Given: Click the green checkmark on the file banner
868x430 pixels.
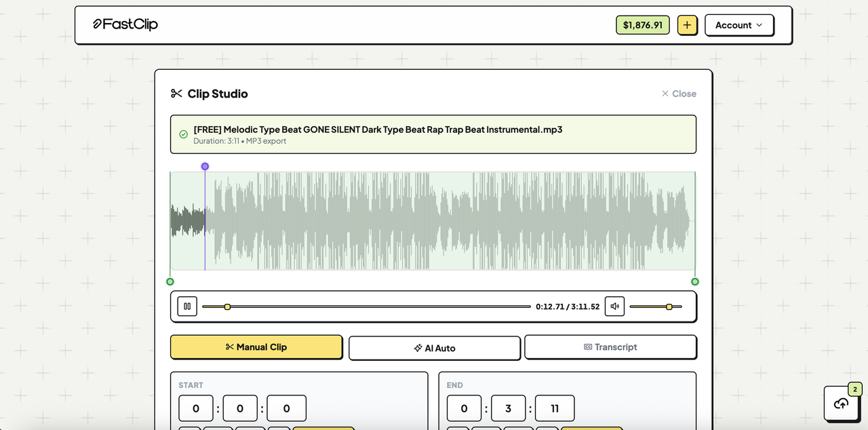Looking at the screenshot, I should coord(183,134).
